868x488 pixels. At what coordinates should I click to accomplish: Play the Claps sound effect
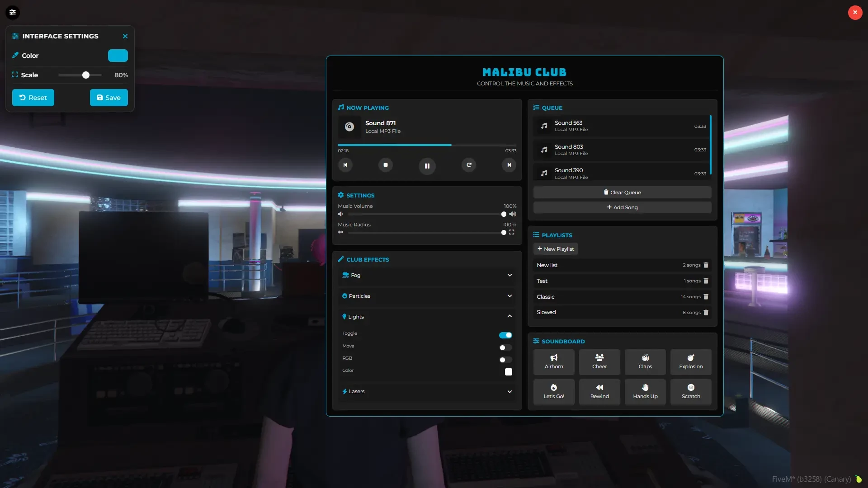pyautogui.click(x=645, y=362)
